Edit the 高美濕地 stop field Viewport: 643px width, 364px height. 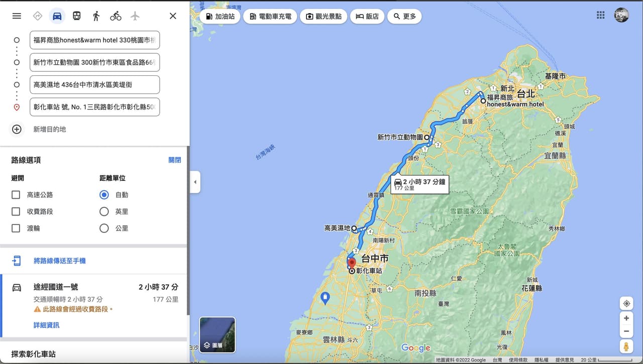(x=94, y=84)
